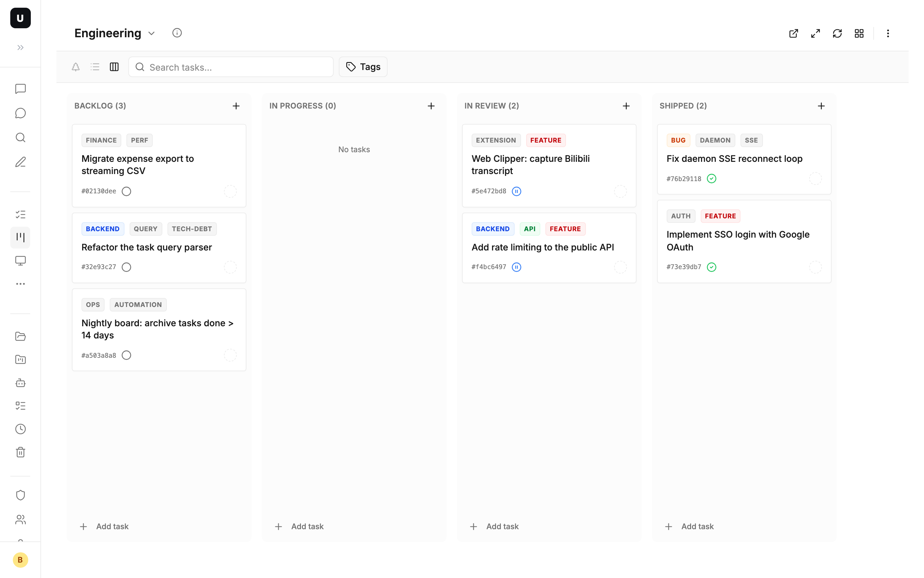Open the users team icon

click(x=20, y=520)
